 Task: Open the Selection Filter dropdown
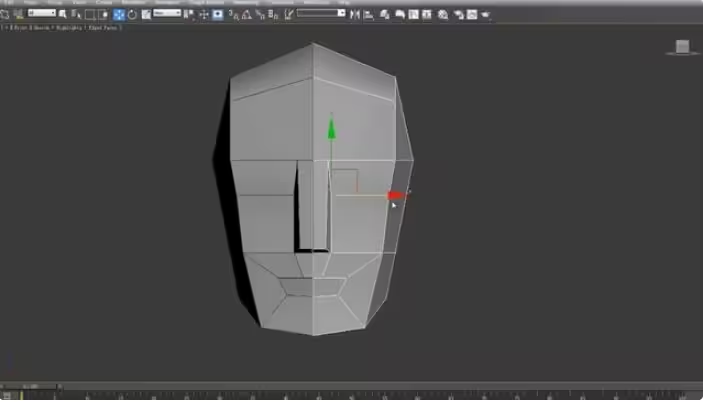tap(42, 14)
